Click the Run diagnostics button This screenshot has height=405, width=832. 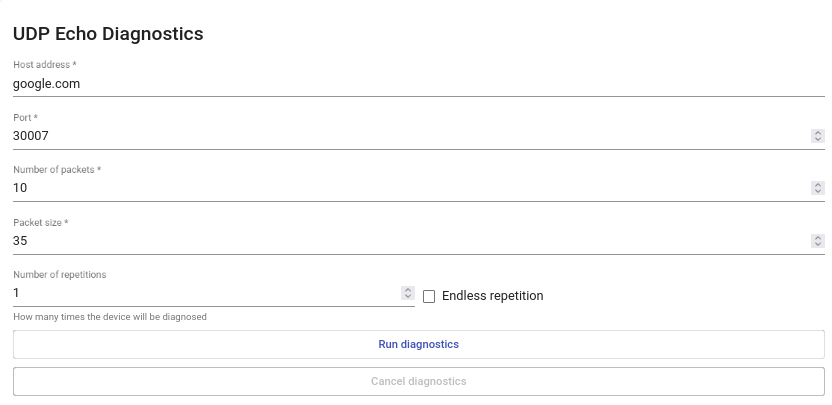[x=418, y=344]
